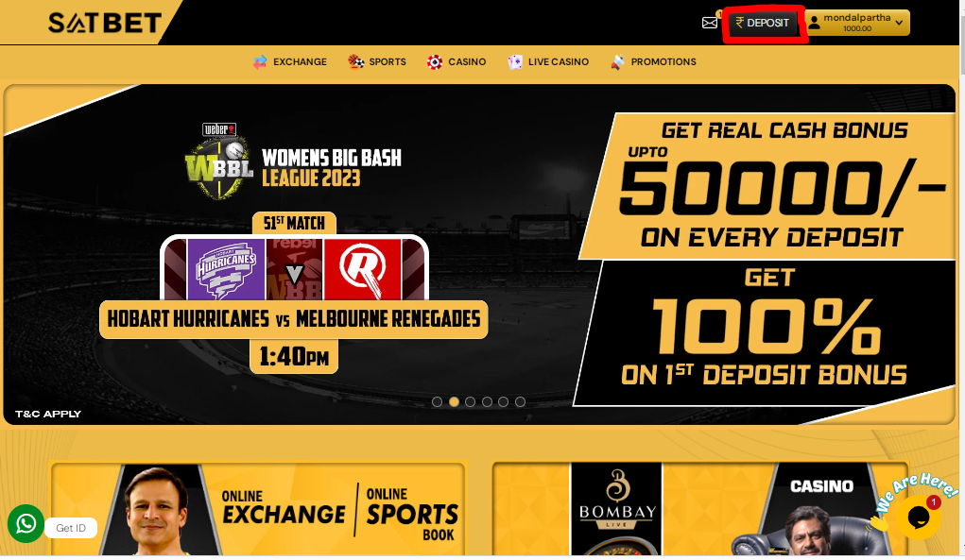965x560 pixels.
Task: Expand the mondalpartha account dropdown
Action: [x=857, y=23]
